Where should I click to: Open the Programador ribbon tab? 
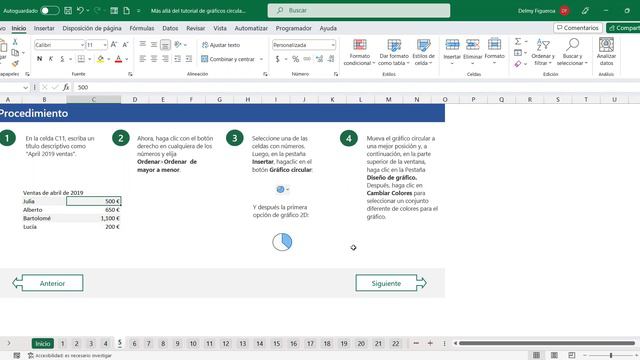coord(293,28)
